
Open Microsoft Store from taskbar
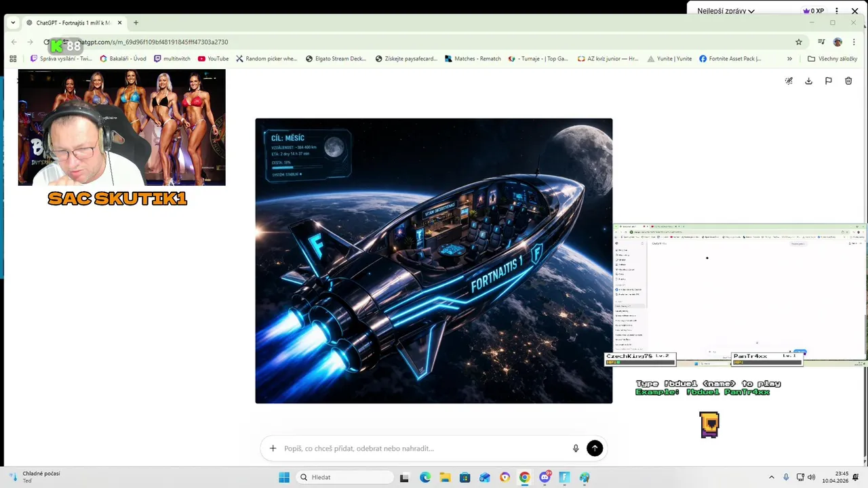coord(465,477)
